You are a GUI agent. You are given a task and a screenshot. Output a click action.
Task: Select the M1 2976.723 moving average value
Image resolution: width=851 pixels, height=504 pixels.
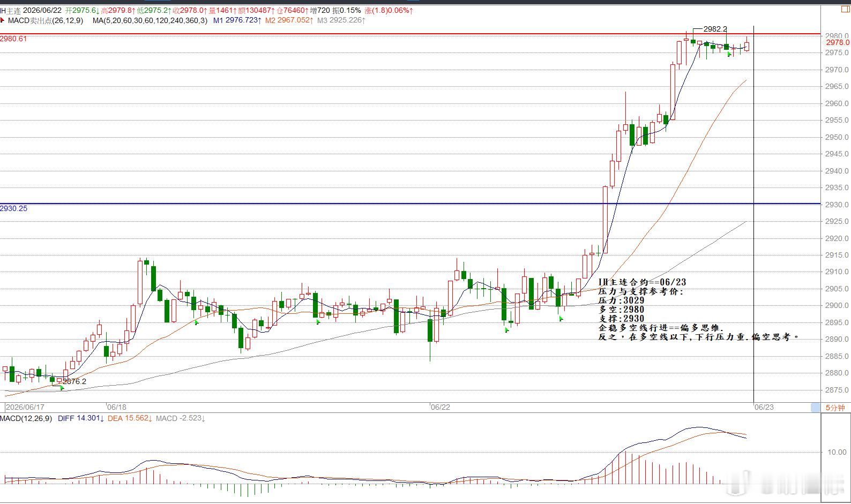click(x=237, y=20)
